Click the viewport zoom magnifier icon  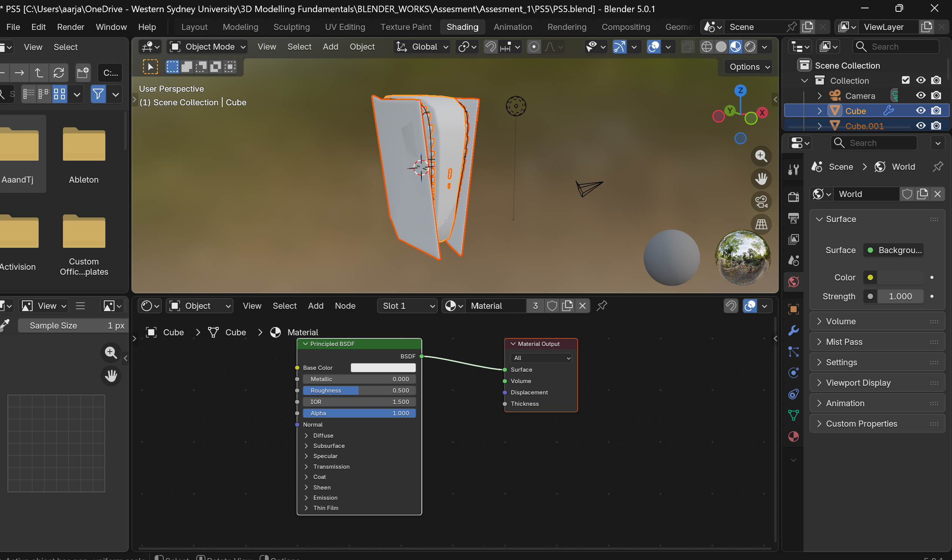click(761, 156)
